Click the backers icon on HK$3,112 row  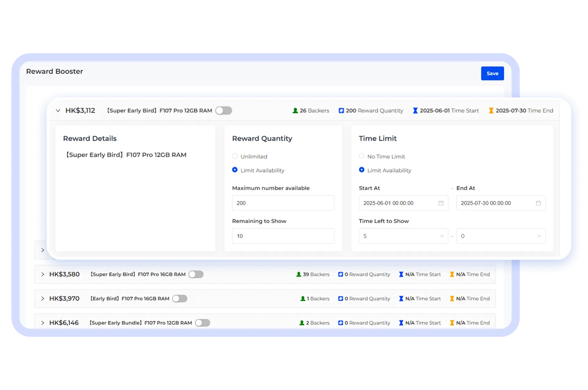[x=295, y=110]
